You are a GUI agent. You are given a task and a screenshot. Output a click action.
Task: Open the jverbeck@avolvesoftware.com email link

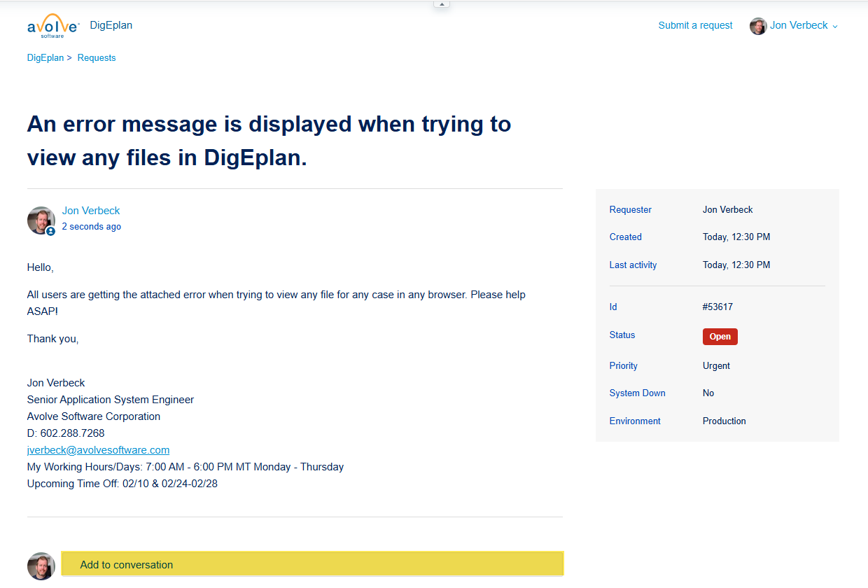pos(98,450)
